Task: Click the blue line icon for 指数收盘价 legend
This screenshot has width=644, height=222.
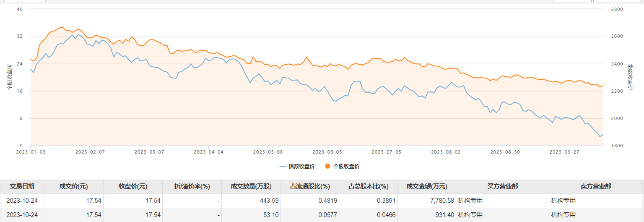Action: click(x=283, y=167)
